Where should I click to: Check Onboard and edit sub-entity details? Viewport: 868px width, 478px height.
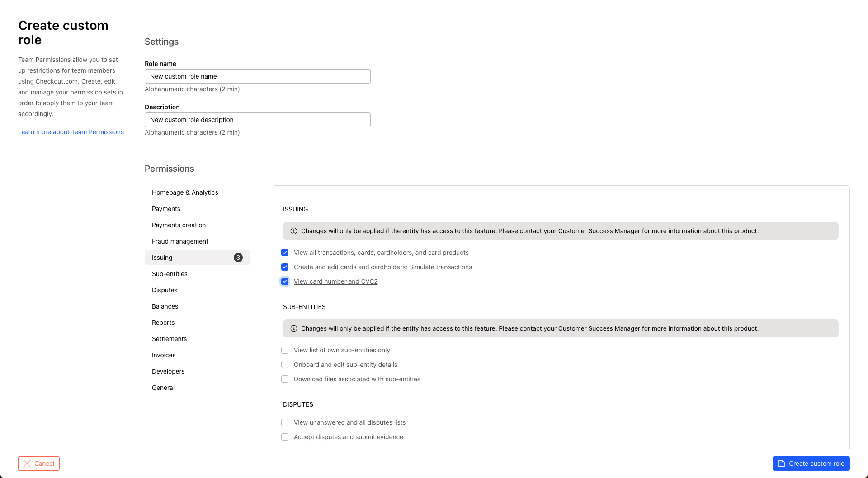285,365
